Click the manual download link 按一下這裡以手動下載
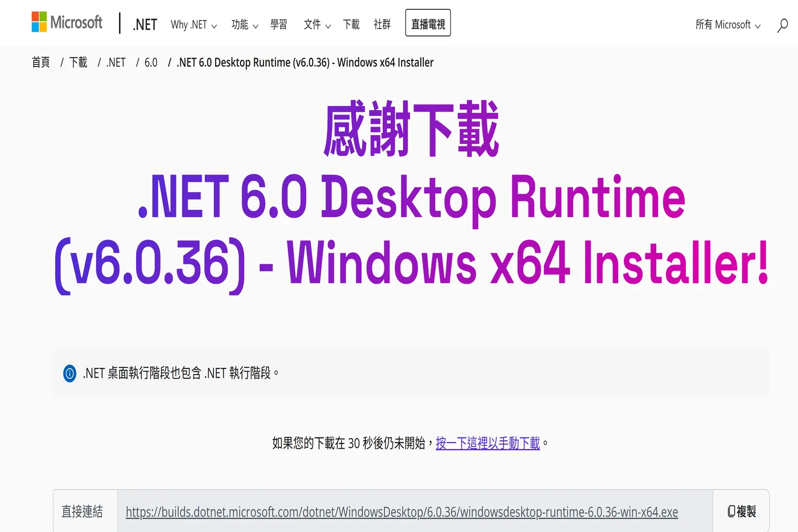The width and height of the screenshot is (798, 532). point(487,443)
